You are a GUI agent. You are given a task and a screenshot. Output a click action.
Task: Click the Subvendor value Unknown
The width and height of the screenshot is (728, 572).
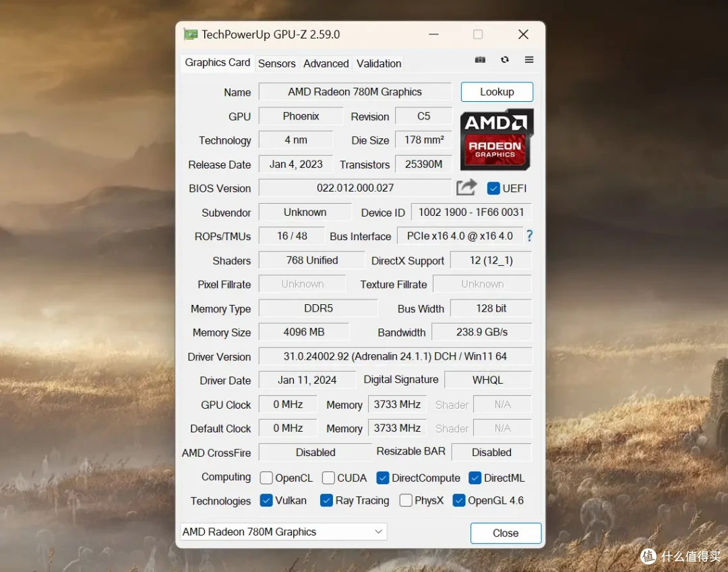pos(305,212)
